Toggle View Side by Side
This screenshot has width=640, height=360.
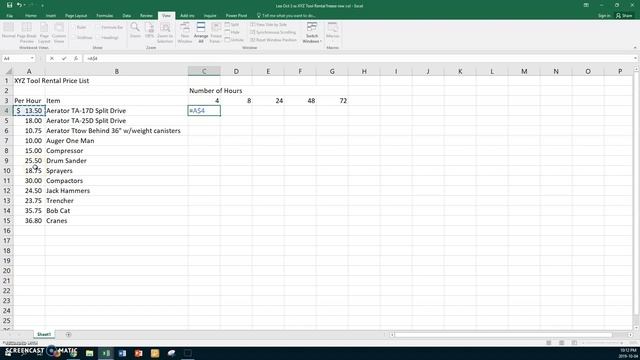[x=269, y=25]
